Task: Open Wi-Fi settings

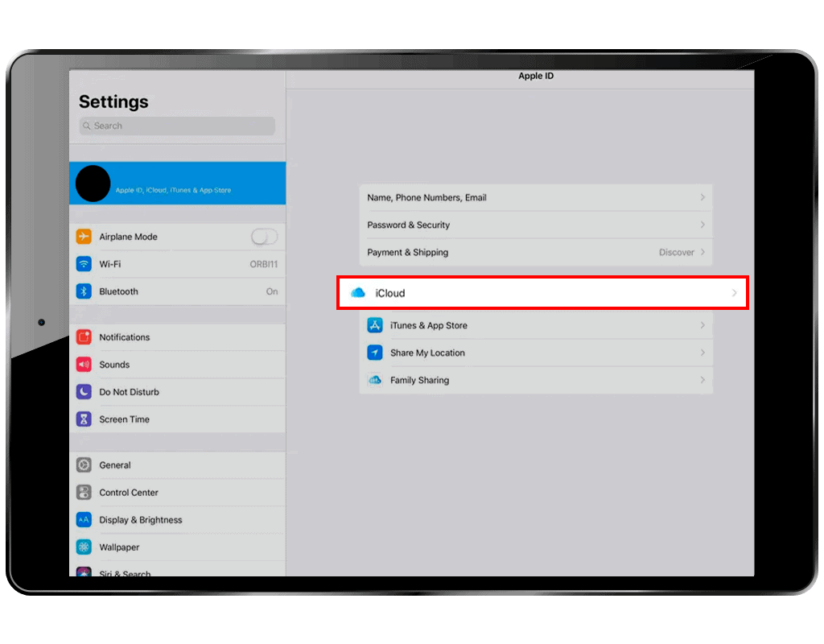Action: [178, 264]
